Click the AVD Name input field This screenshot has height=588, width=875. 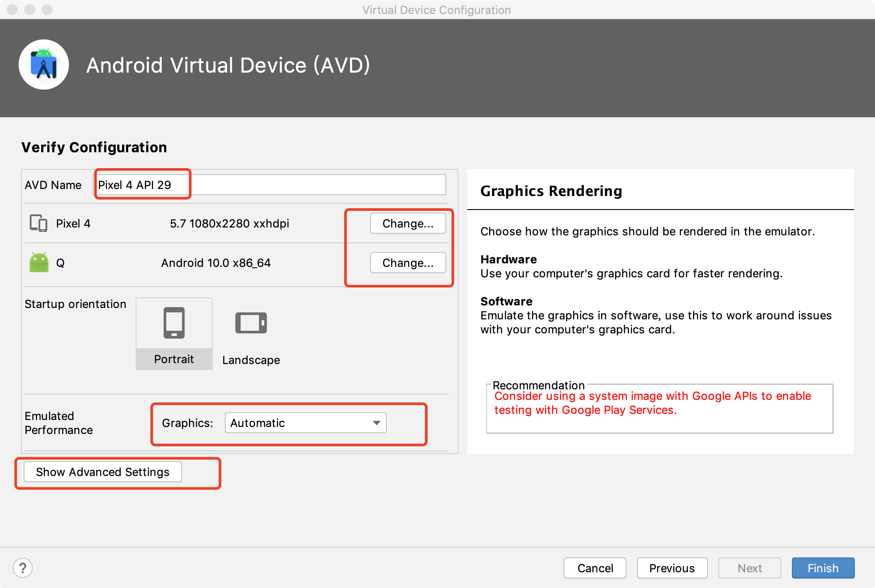[270, 185]
